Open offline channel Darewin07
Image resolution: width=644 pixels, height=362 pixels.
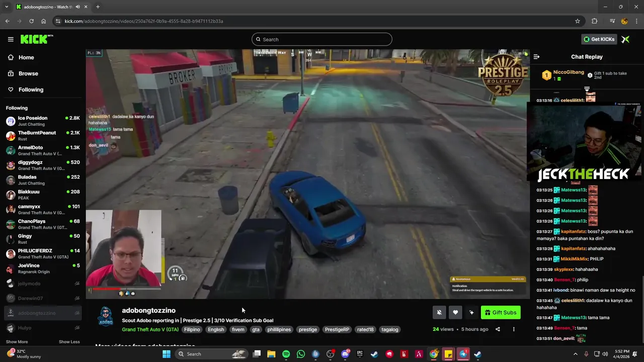[43, 298]
